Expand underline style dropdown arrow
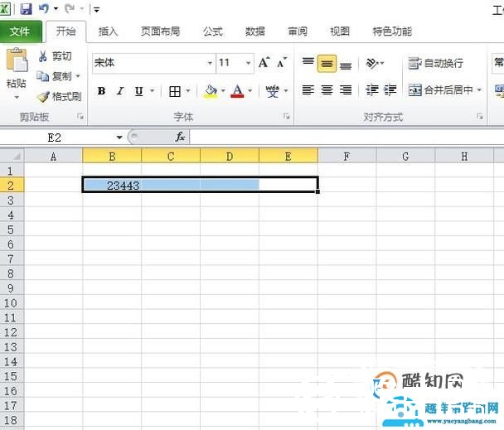 [152, 91]
